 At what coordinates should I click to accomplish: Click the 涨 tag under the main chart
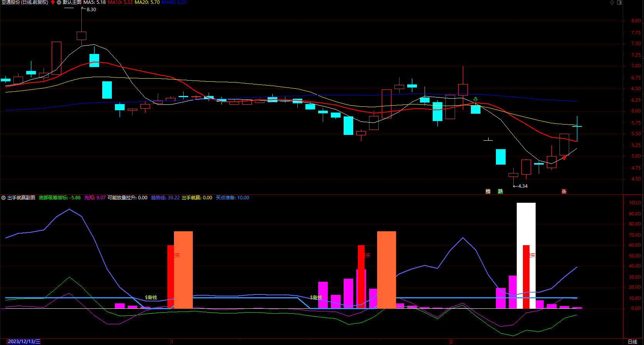[x=564, y=192]
